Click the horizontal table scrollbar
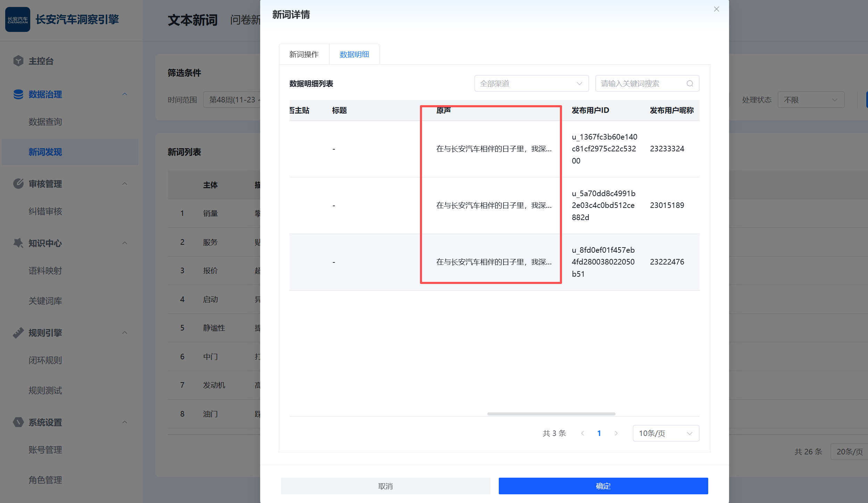 (551, 414)
